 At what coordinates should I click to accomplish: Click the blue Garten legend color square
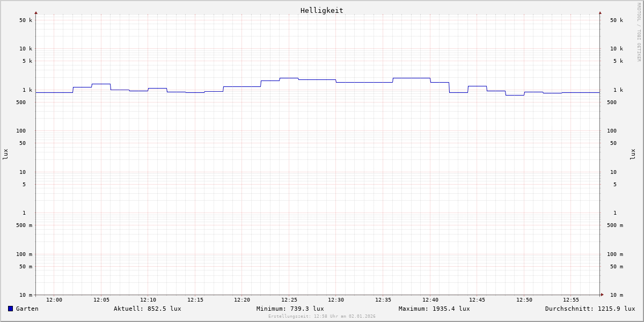10,309
